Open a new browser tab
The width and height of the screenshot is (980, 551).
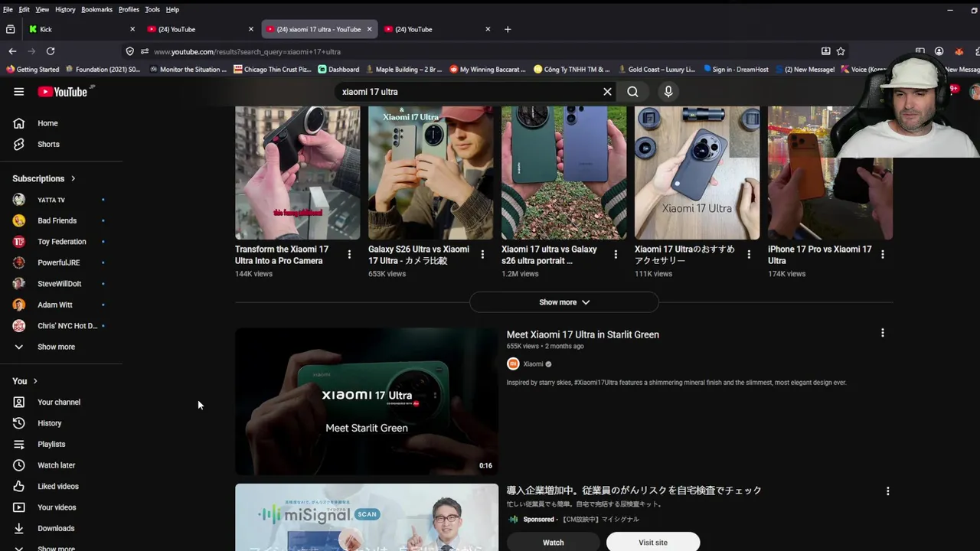pos(508,29)
